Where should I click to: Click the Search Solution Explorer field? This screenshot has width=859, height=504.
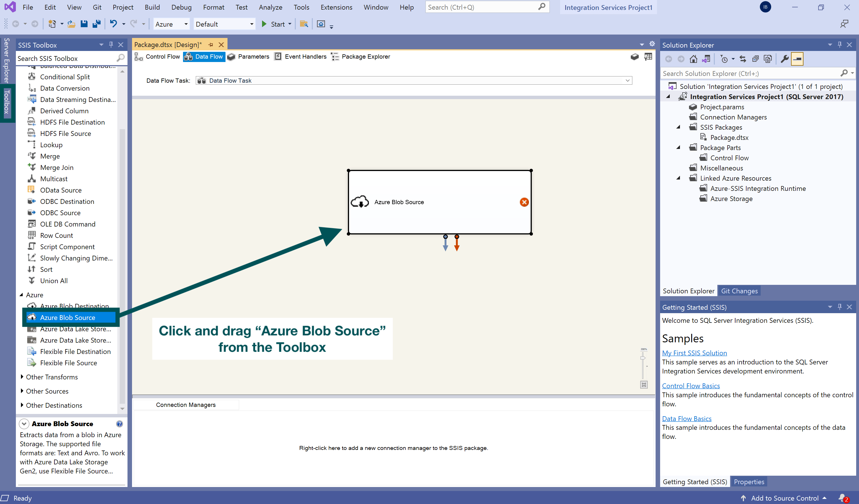coord(758,73)
